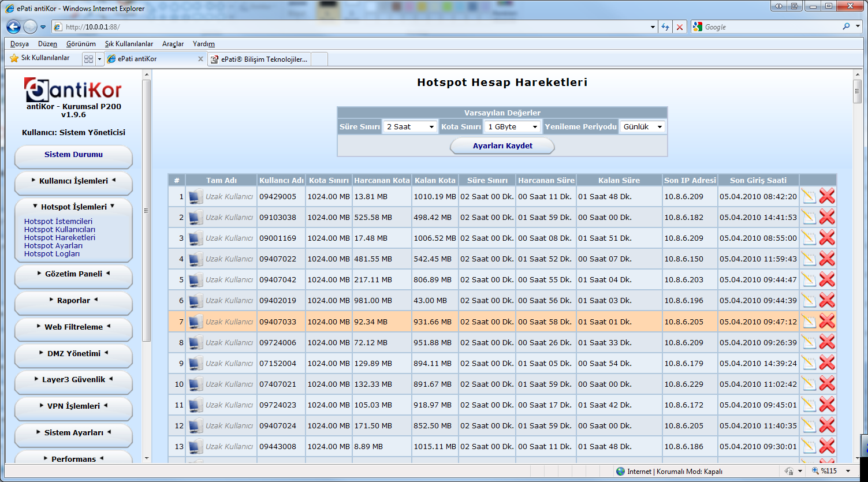Click computer icon beside user 09407022
Viewport: 868px width, 482px height.
click(x=195, y=259)
